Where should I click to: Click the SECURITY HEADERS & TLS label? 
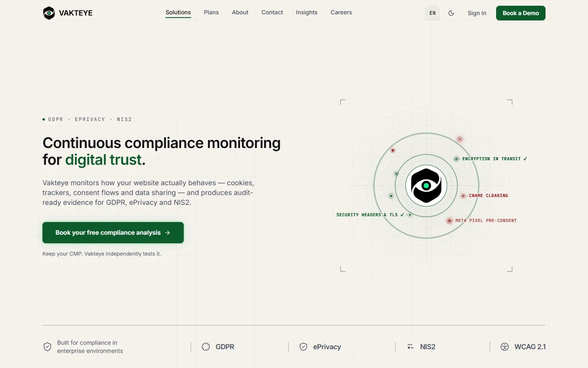click(x=370, y=215)
